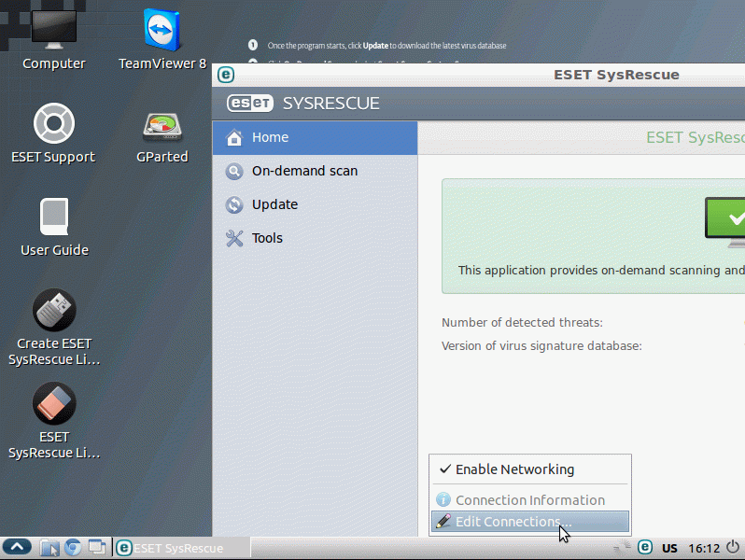Viewport: 745px width, 560px height.
Task: Click the ESET tray icon in system tray
Action: 645,547
